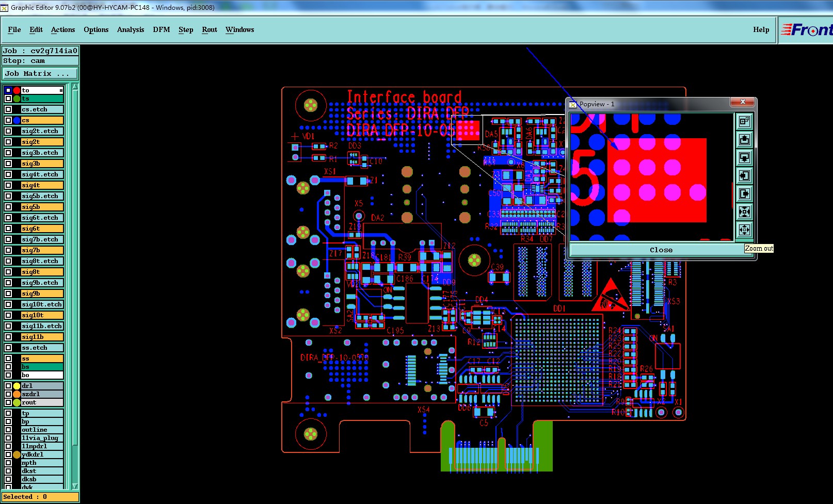
Task: Click the Close button in Popview
Action: tap(661, 250)
